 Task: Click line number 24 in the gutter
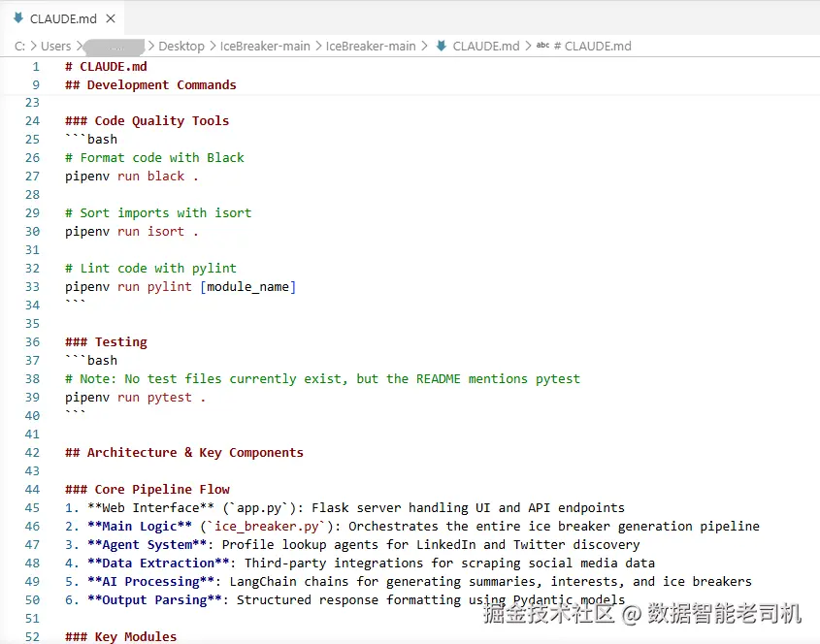pyautogui.click(x=32, y=120)
